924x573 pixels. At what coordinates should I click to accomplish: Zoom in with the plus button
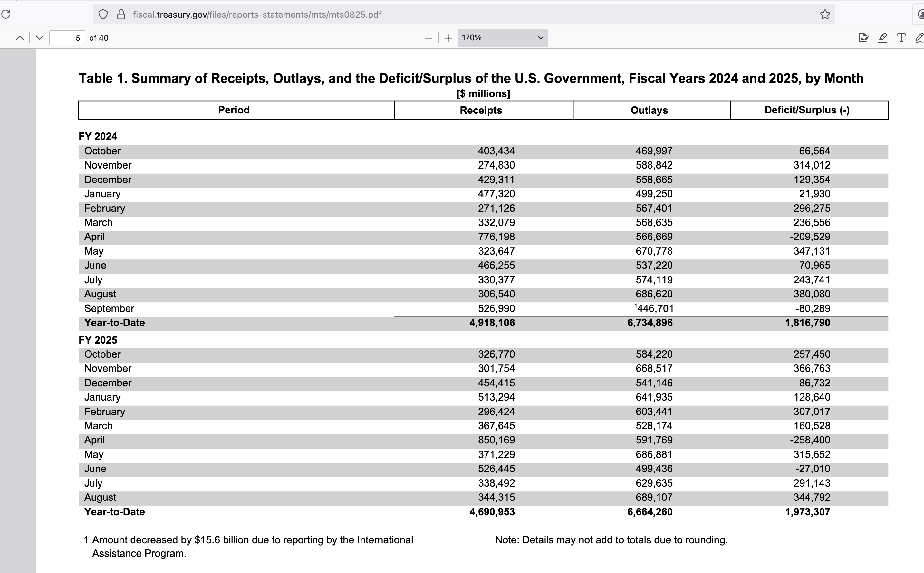(x=448, y=38)
